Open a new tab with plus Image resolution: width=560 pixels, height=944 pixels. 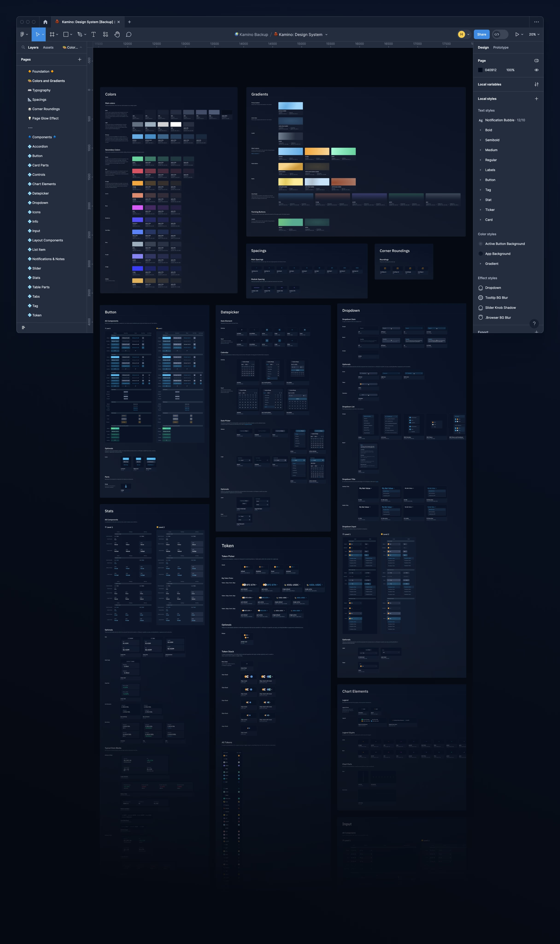click(129, 22)
